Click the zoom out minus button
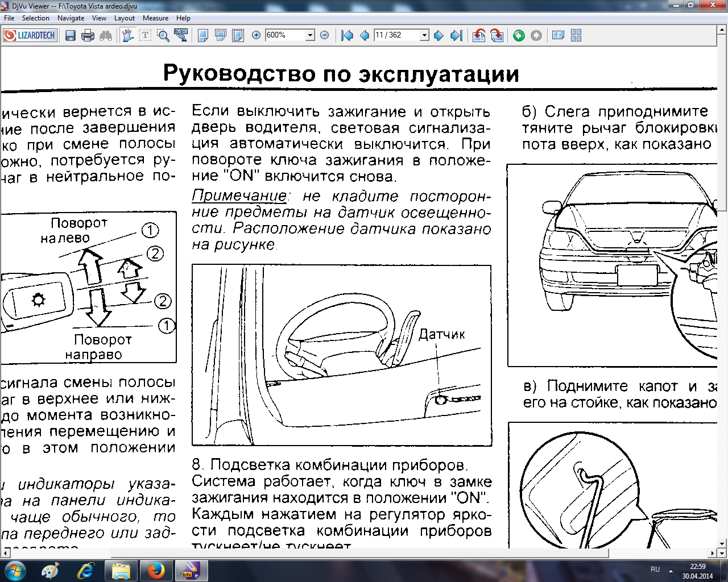728x582 pixels. (x=325, y=35)
